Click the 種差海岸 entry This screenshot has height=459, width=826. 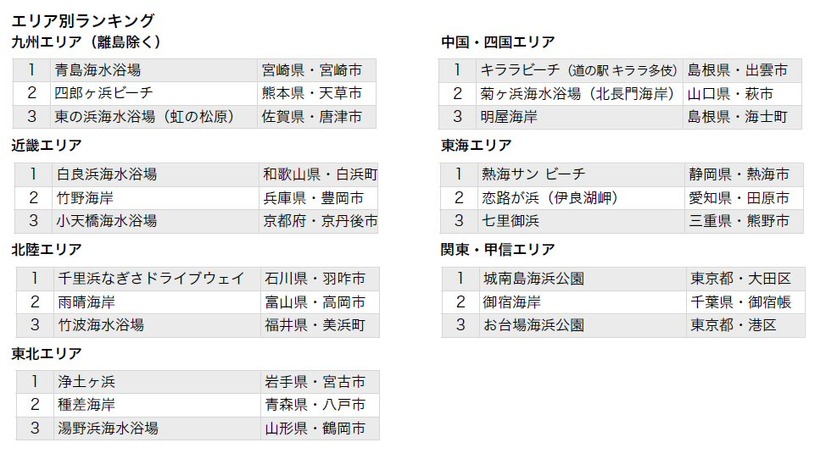click(x=86, y=405)
